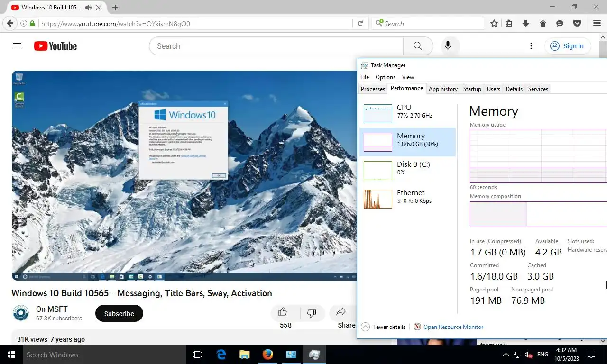Search with your voice microphone icon

tap(448, 46)
